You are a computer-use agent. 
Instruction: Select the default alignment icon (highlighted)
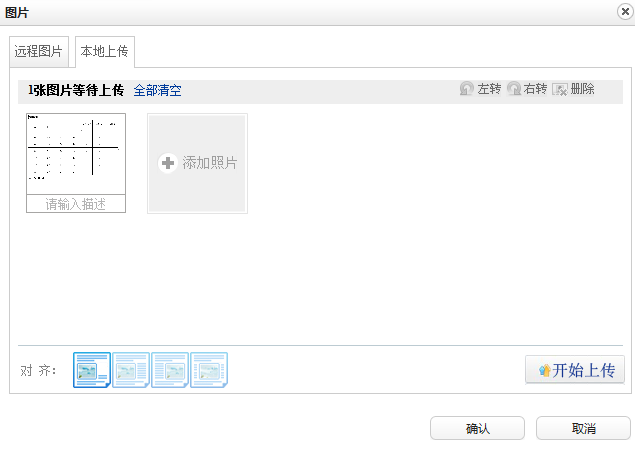pos(91,370)
